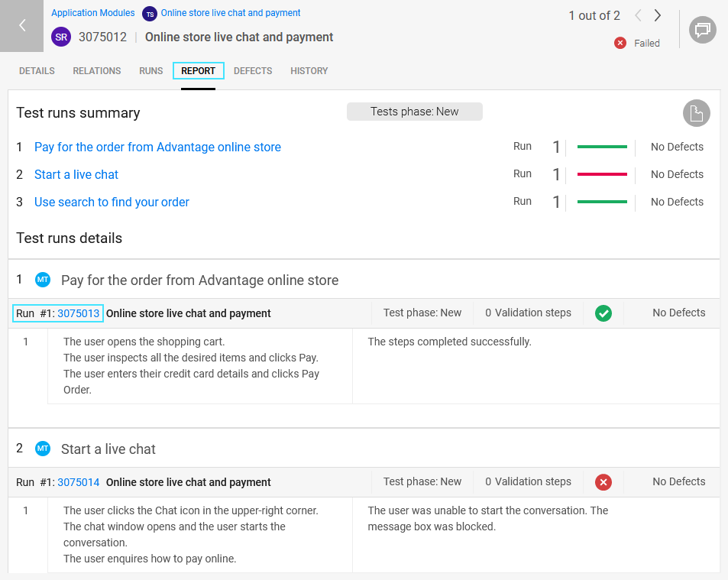Open run 3075013 link
The height and width of the screenshot is (580, 728).
point(79,313)
